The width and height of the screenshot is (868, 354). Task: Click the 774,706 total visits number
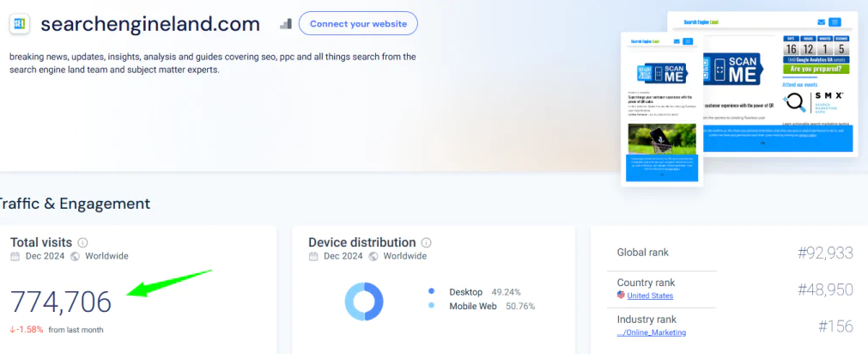click(61, 302)
